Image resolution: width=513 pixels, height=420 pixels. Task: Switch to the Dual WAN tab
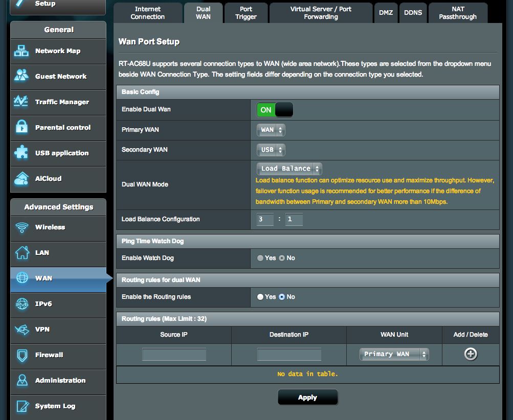click(x=203, y=13)
